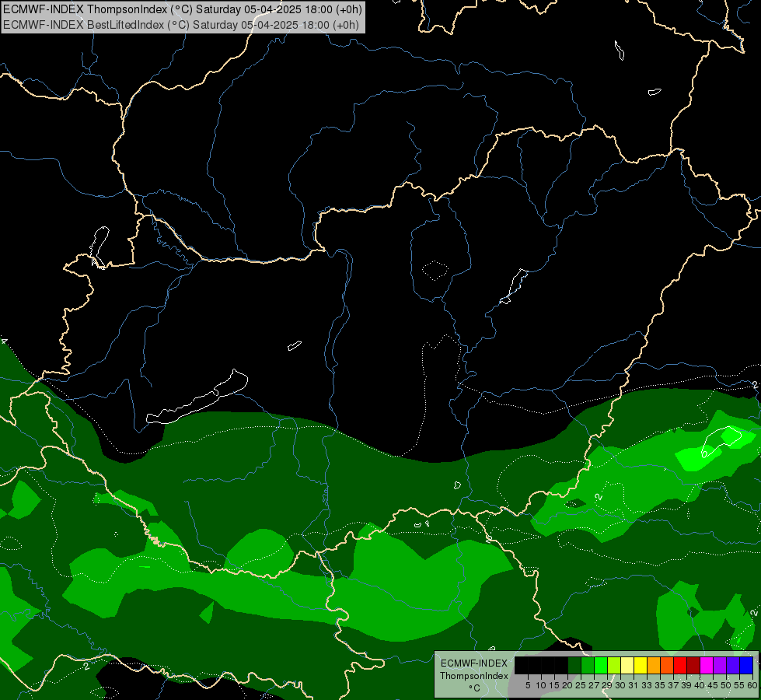Click the legend tick label 25
The width and height of the screenshot is (761, 700).
point(581,685)
